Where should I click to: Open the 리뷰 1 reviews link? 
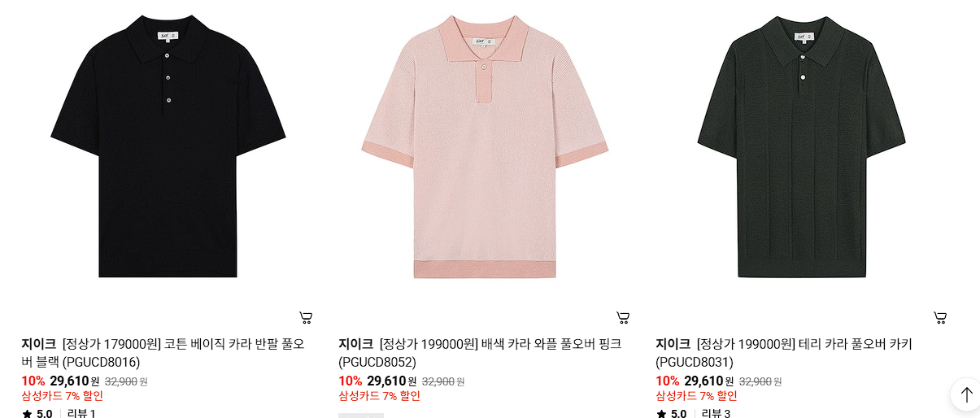tap(81, 414)
